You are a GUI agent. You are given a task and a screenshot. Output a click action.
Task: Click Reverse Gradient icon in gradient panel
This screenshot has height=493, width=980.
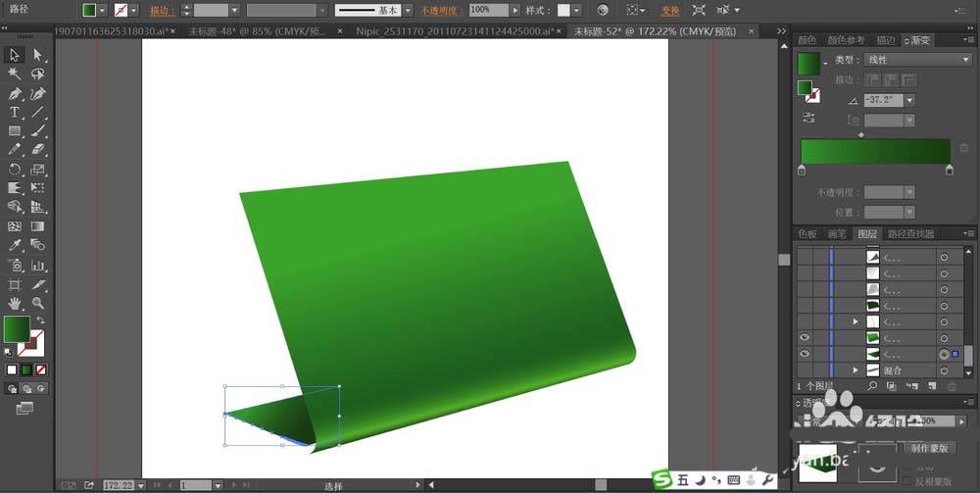click(x=808, y=118)
